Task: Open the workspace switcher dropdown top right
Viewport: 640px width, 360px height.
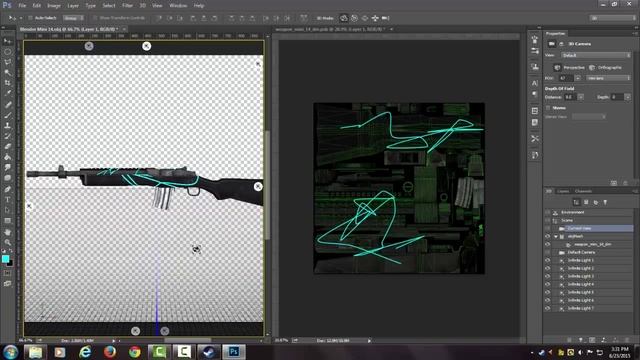Action: coord(613,18)
